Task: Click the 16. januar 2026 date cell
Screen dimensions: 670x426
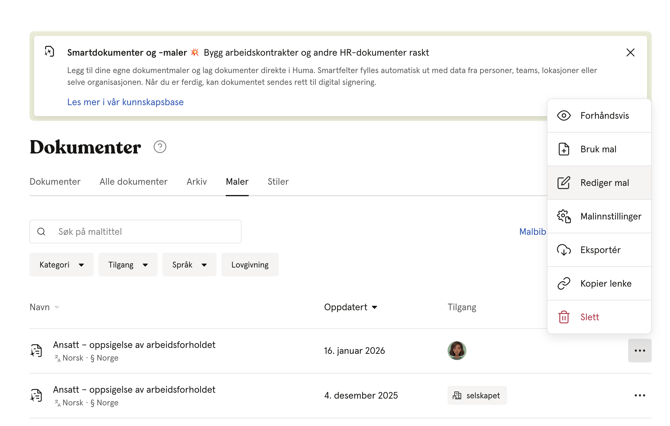Action: pyautogui.click(x=354, y=350)
